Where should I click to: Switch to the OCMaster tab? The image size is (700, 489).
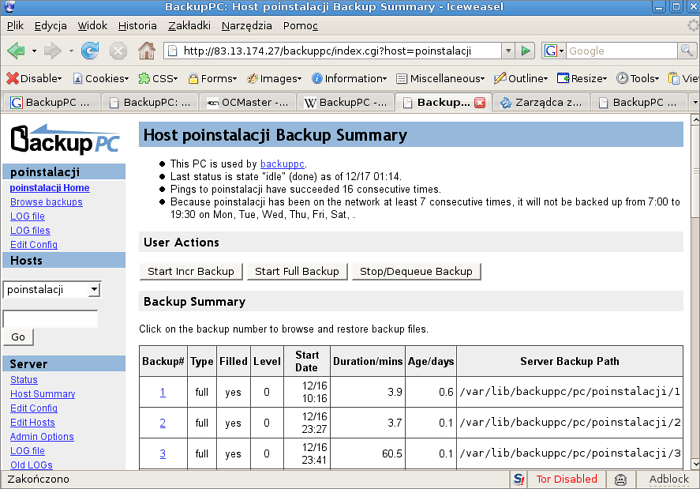(248, 102)
